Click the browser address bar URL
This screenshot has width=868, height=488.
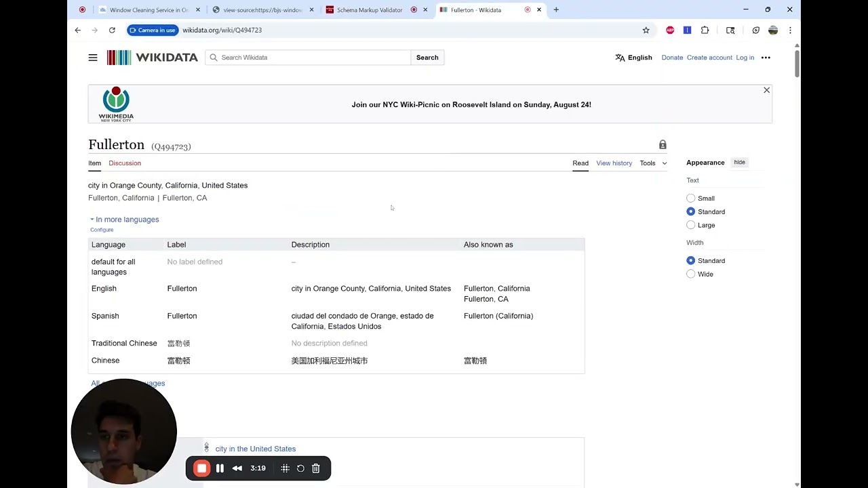pyautogui.click(x=222, y=30)
